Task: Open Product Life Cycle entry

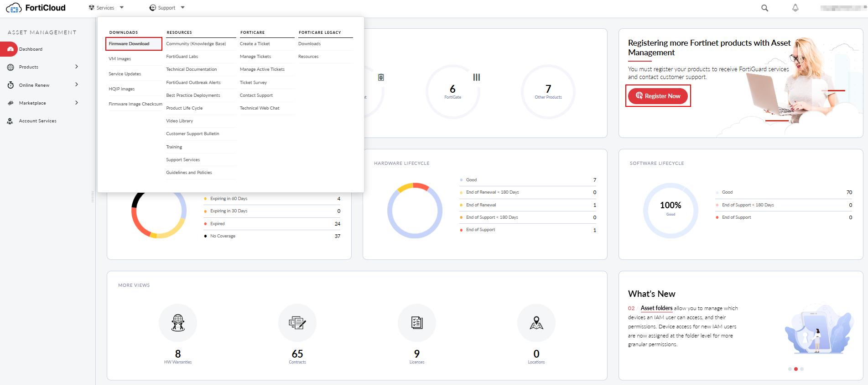Action: pos(184,108)
